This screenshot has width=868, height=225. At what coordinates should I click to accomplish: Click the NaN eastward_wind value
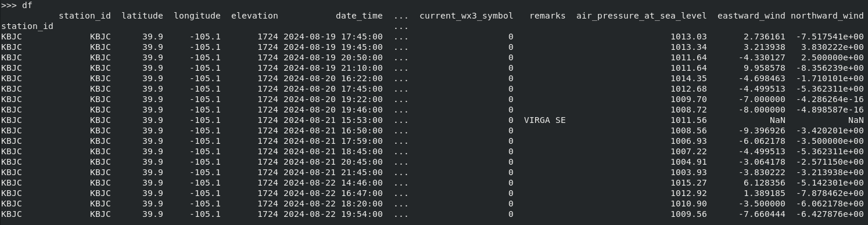pos(777,120)
